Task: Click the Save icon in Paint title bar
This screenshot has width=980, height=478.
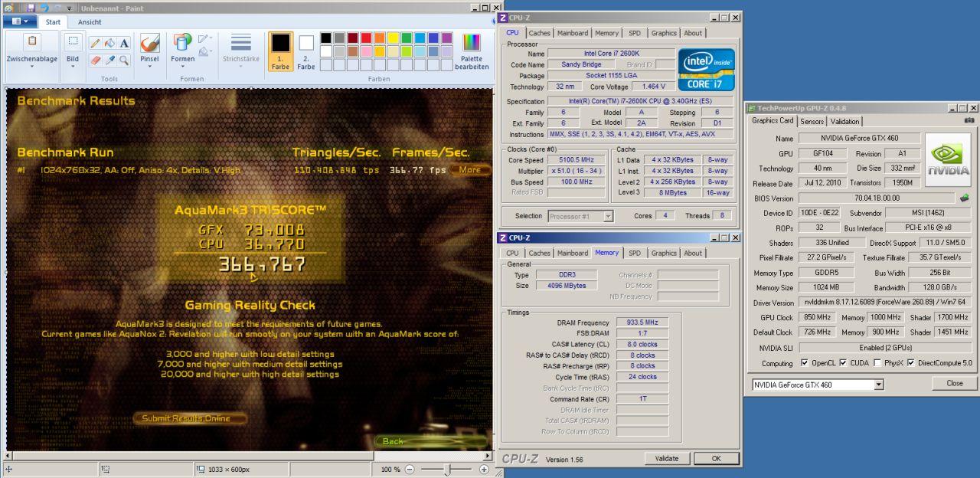Action: [x=31, y=8]
